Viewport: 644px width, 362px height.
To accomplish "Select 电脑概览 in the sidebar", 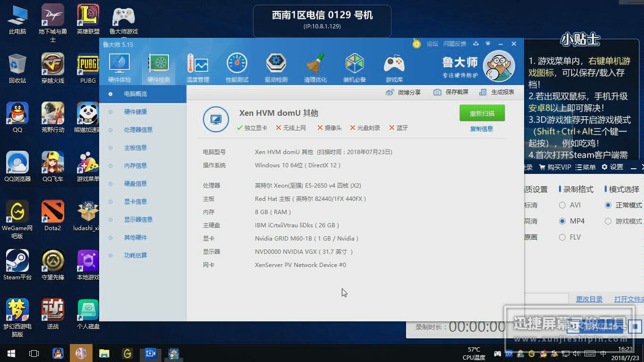I will point(143,94).
